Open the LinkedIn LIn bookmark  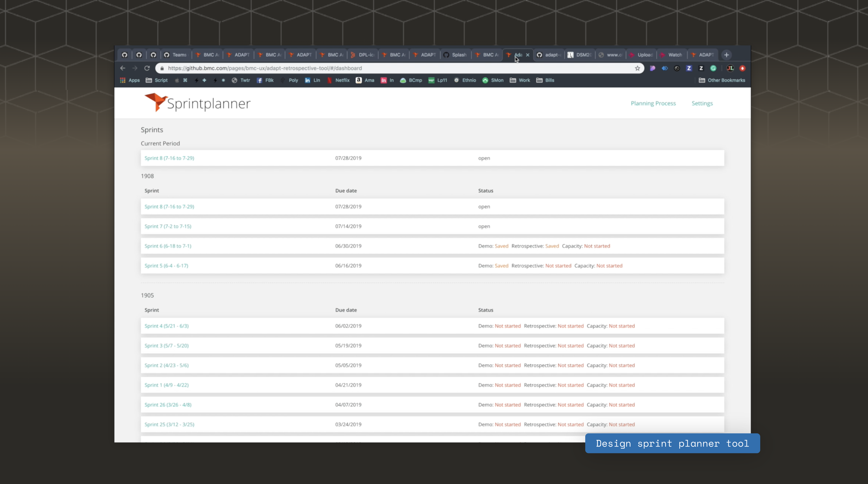312,80
